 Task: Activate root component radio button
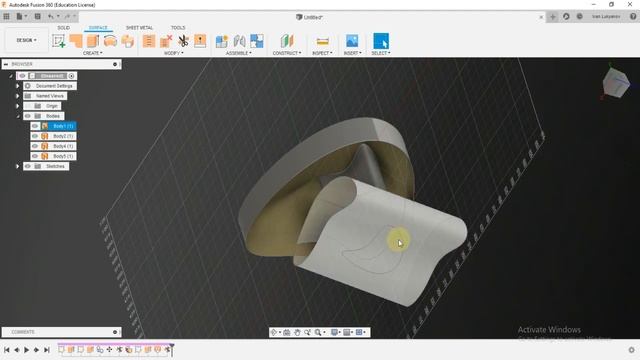click(71, 76)
